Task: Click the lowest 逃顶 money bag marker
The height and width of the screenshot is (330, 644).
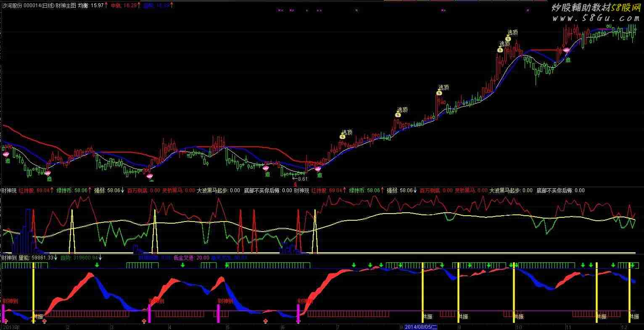Action: [x=343, y=137]
